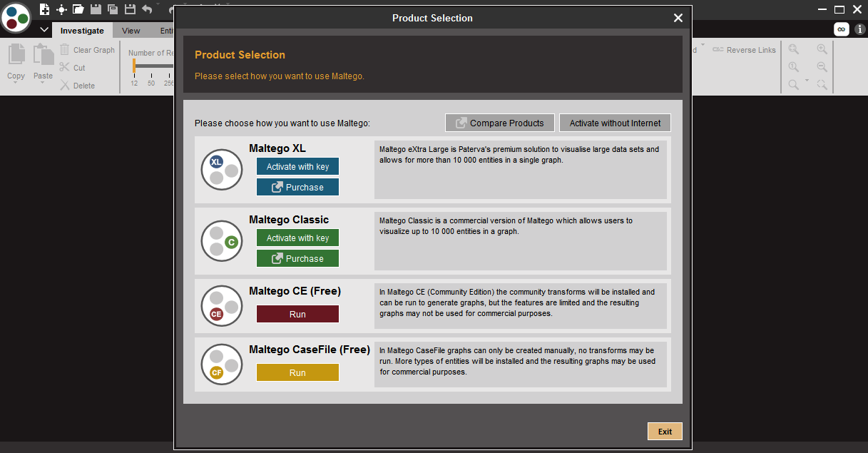Screen dimensions: 868x453
Task: Open the Zoom magnifier dropdown arrow
Action: pyautogui.click(x=807, y=81)
